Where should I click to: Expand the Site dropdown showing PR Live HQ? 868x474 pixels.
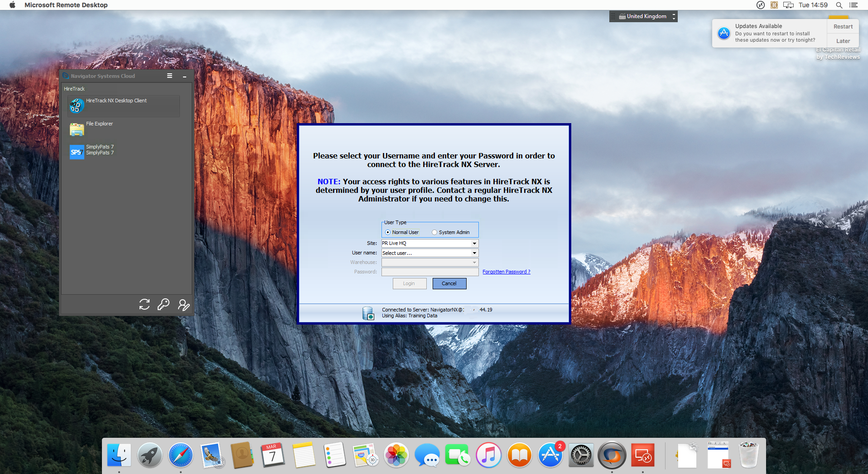474,244
